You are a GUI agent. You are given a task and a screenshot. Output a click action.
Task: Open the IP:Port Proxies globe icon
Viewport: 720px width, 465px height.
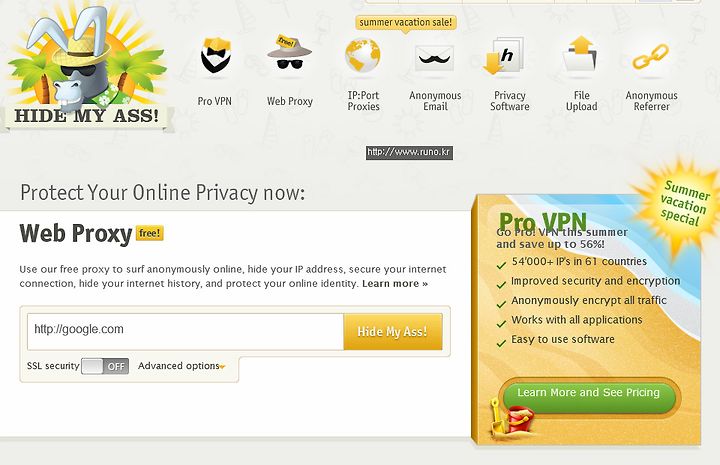pyautogui.click(x=363, y=56)
